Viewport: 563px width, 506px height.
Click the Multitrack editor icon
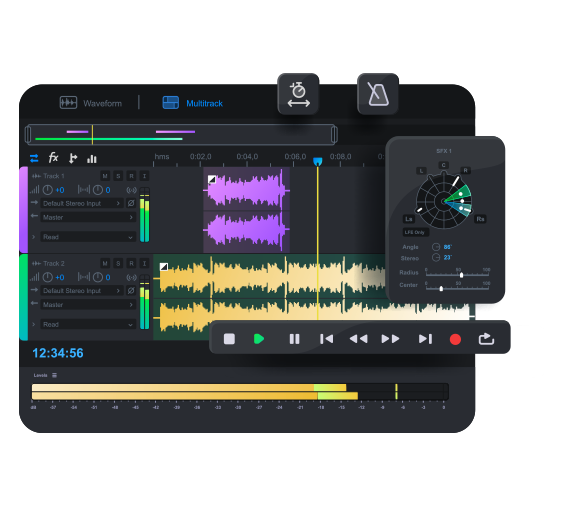171,103
